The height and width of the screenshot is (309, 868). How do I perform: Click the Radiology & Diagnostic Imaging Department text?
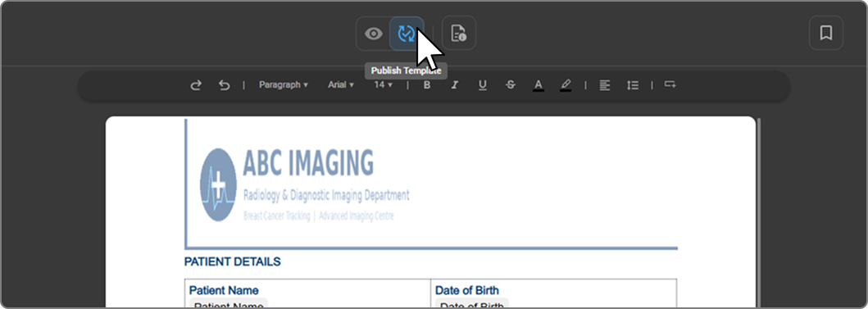coord(326,195)
